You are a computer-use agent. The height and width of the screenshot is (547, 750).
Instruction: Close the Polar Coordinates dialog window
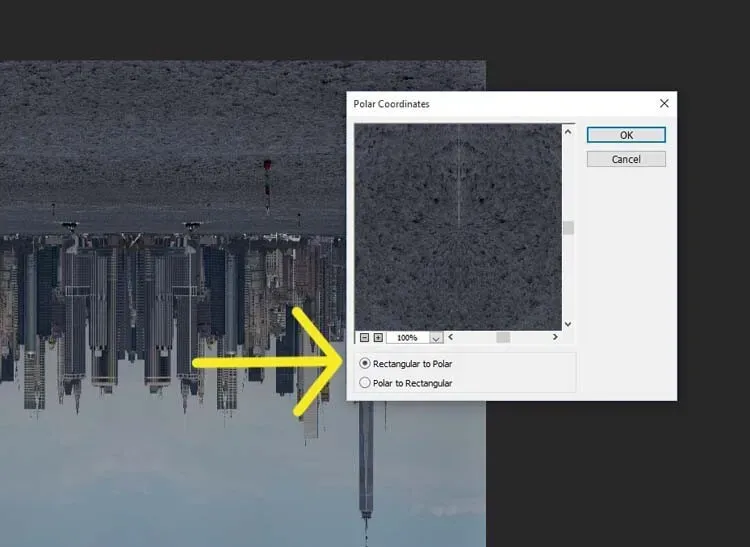point(664,103)
